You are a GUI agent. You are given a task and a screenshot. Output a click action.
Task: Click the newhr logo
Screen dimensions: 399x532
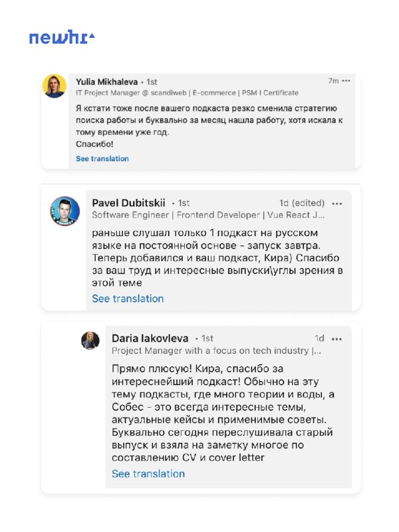(x=62, y=37)
